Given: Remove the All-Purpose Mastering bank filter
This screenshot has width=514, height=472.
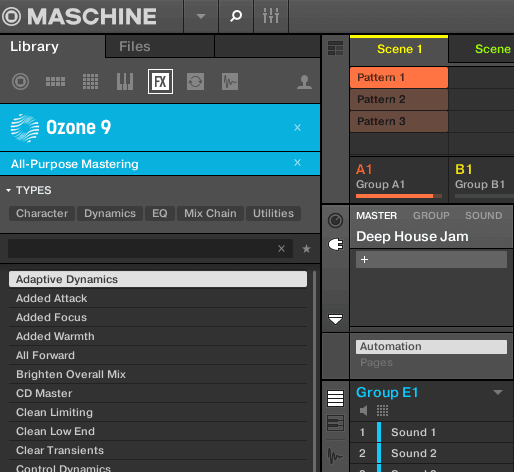Looking at the screenshot, I should 297,162.
